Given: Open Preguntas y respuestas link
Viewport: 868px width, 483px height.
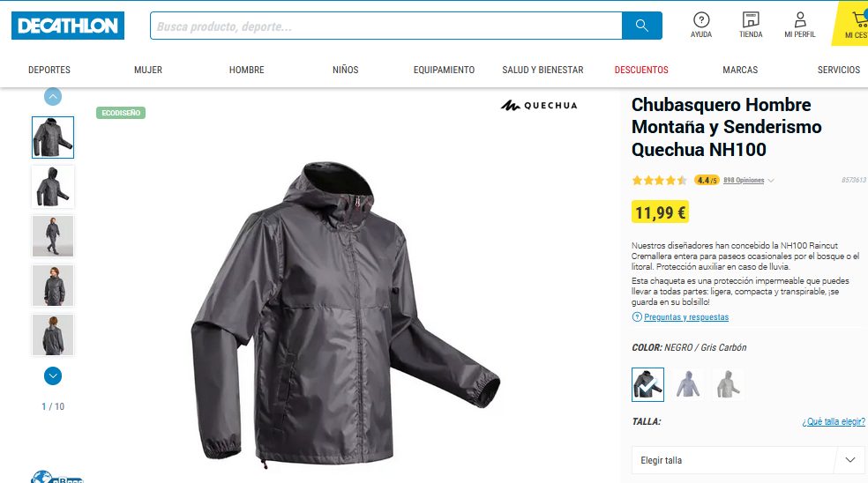Looking at the screenshot, I should pos(686,317).
